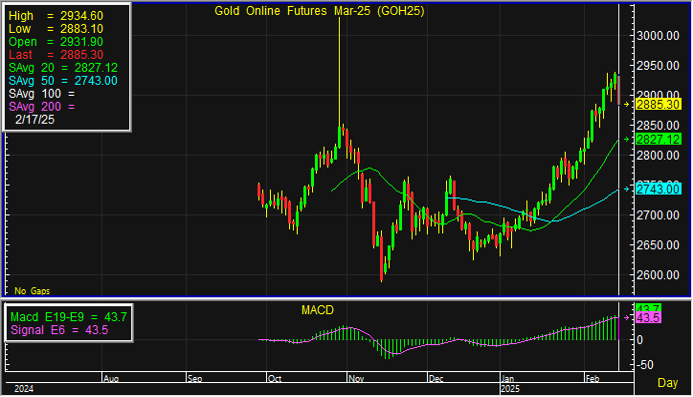Image resolution: width=693 pixels, height=397 pixels.
Task: Click the 2950.00 price axis label
Action: (x=658, y=66)
